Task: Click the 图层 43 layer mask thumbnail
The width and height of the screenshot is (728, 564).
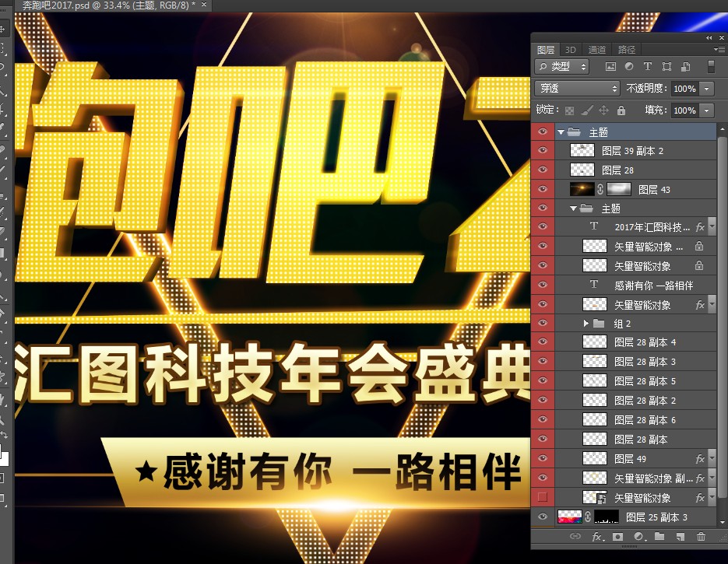Action: 619,189
